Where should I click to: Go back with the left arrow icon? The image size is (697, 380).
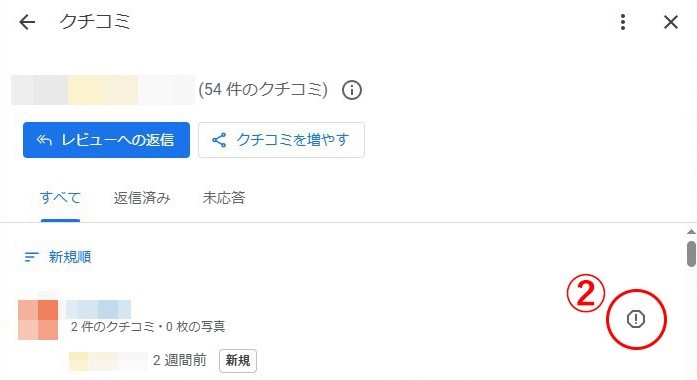coord(27,22)
